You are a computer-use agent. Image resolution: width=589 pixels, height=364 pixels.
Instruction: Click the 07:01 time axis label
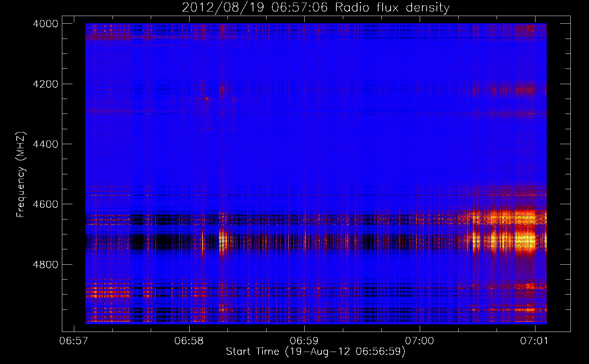click(534, 341)
